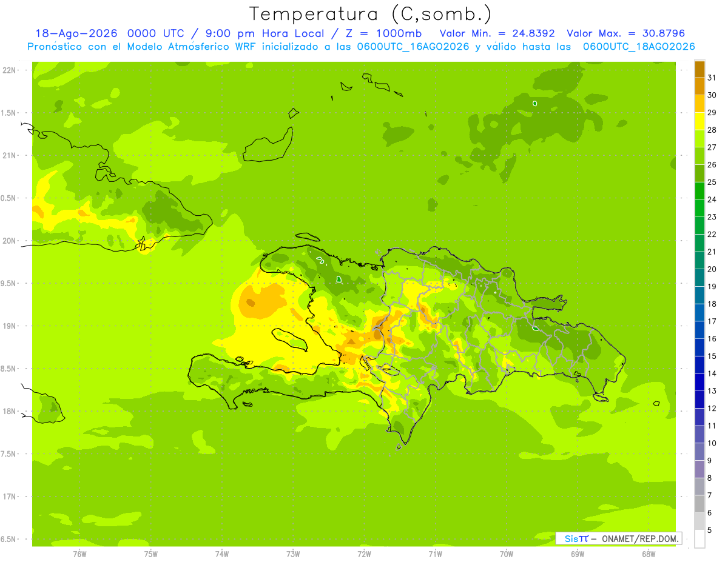Pick the lime swatch between 27 and 28
The width and height of the screenshot is (728, 562).
[x=699, y=138]
